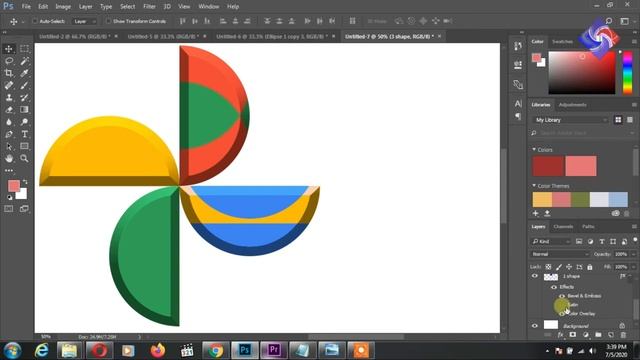Select the Magic Wand tool
The width and height of the screenshot is (640, 360).
click(x=24, y=61)
